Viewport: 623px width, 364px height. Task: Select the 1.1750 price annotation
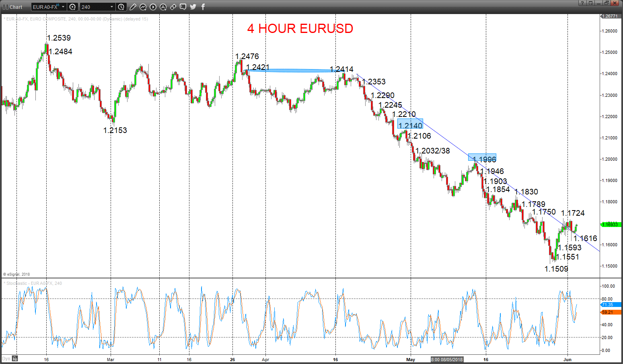coord(544,212)
